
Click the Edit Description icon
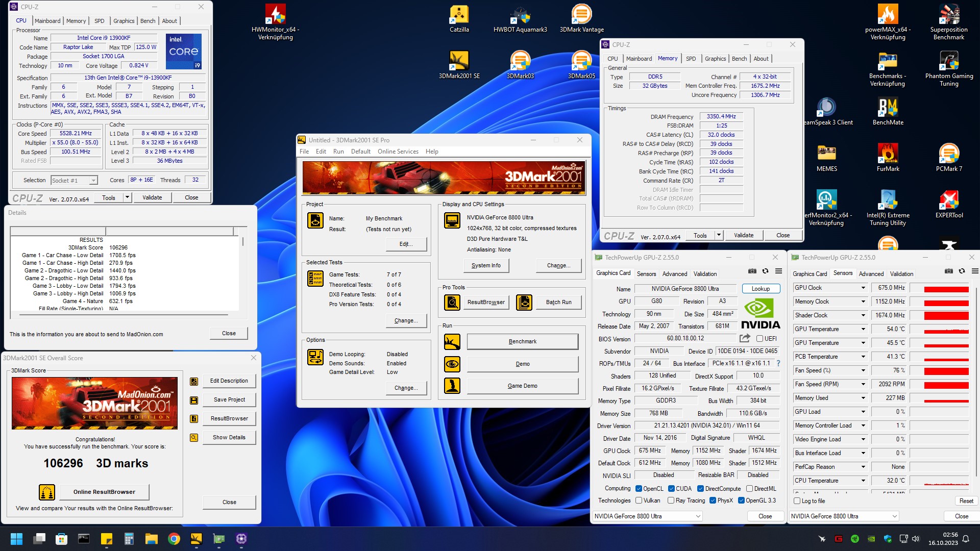pos(194,381)
